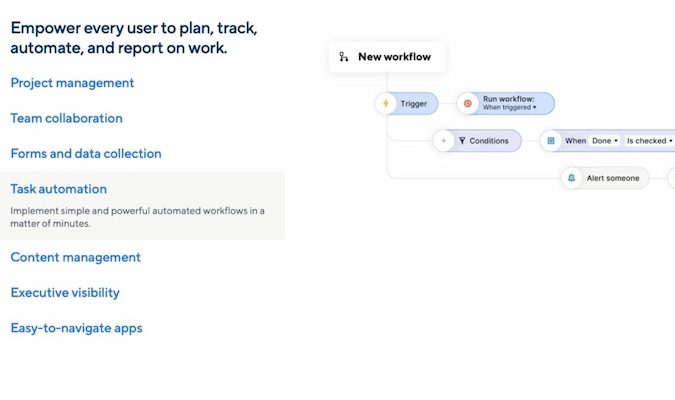Click the Easy-to-navigate apps link
Viewport: 675px width, 400px height.
click(76, 328)
